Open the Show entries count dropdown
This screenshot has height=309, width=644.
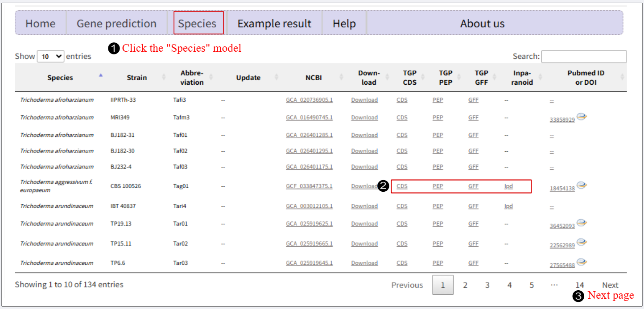(x=51, y=57)
